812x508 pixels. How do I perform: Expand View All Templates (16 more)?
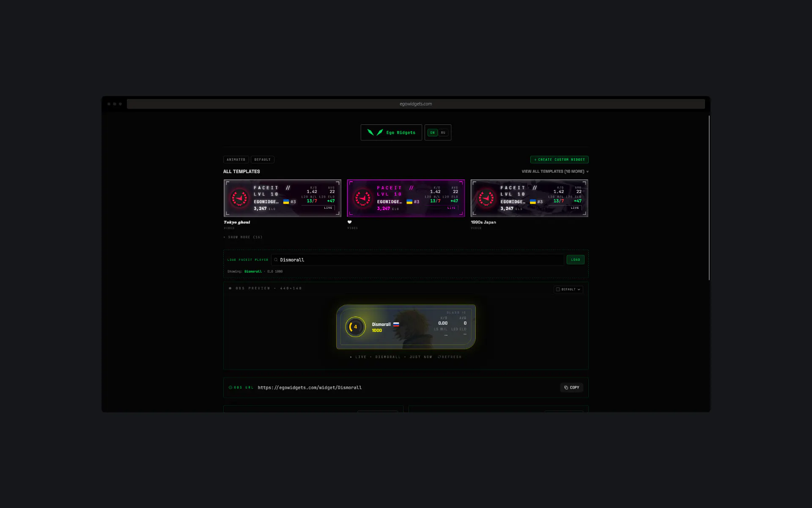pos(555,171)
